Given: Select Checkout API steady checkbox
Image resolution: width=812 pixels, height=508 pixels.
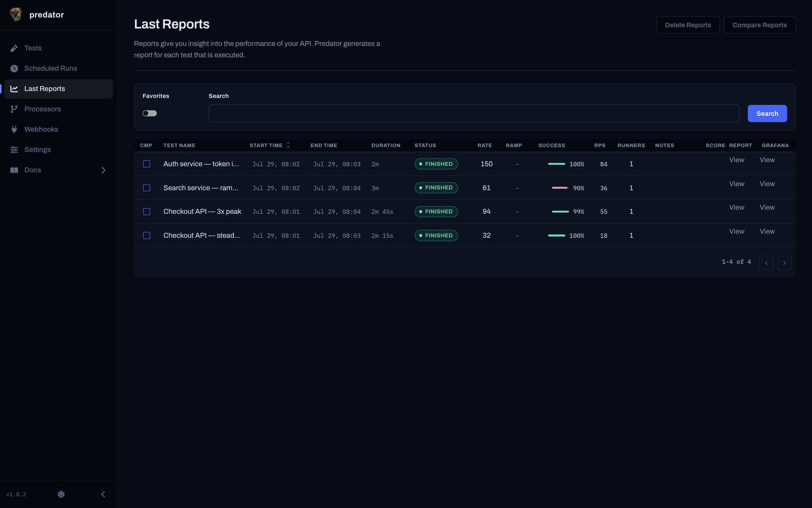Looking at the screenshot, I should tap(147, 236).
